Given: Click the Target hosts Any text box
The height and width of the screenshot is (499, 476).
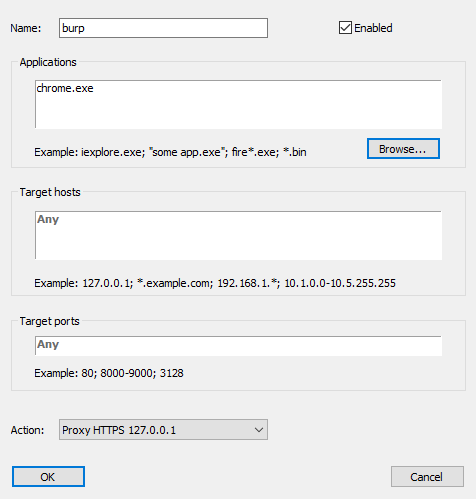Looking at the screenshot, I should click(238, 235).
